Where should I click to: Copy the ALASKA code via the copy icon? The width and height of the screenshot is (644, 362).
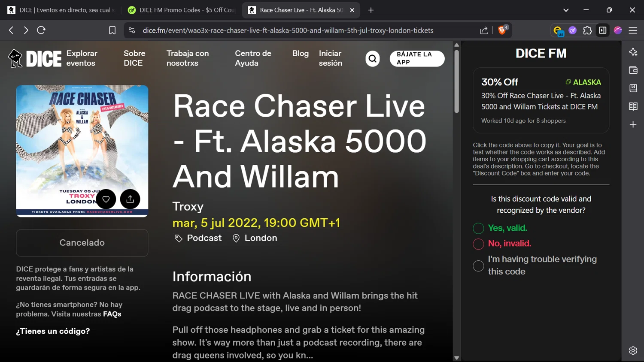coord(568,82)
